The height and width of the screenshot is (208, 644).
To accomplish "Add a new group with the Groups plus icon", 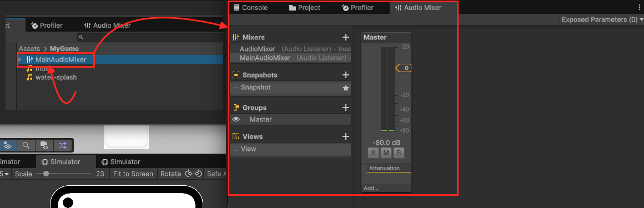I will pos(346,108).
